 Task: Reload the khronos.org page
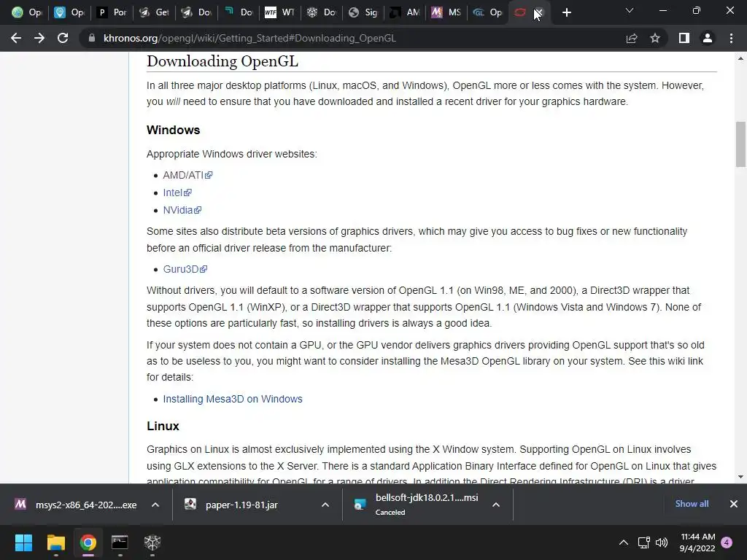pos(63,38)
